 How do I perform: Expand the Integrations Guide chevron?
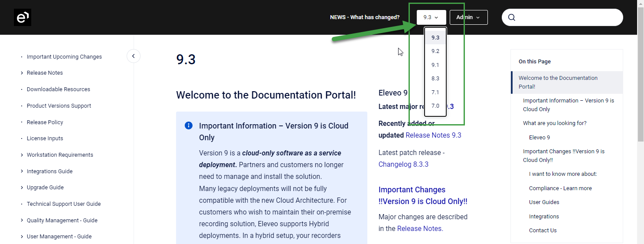(x=22, y=171)
